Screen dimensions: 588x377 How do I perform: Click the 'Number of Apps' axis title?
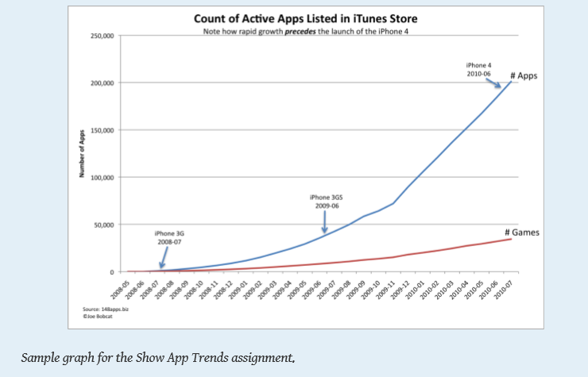[82, 154]
